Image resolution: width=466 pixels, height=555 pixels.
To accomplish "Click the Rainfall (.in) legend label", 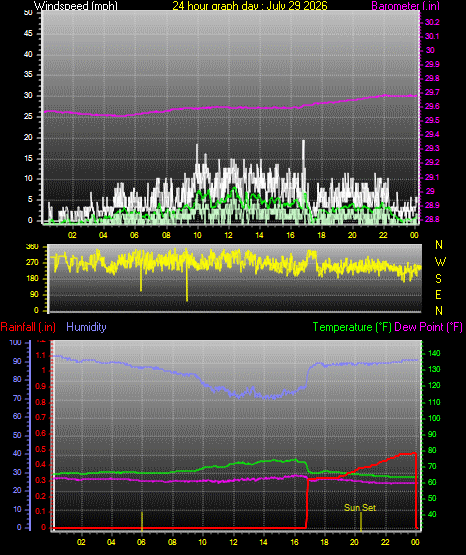I will (28, 327).
